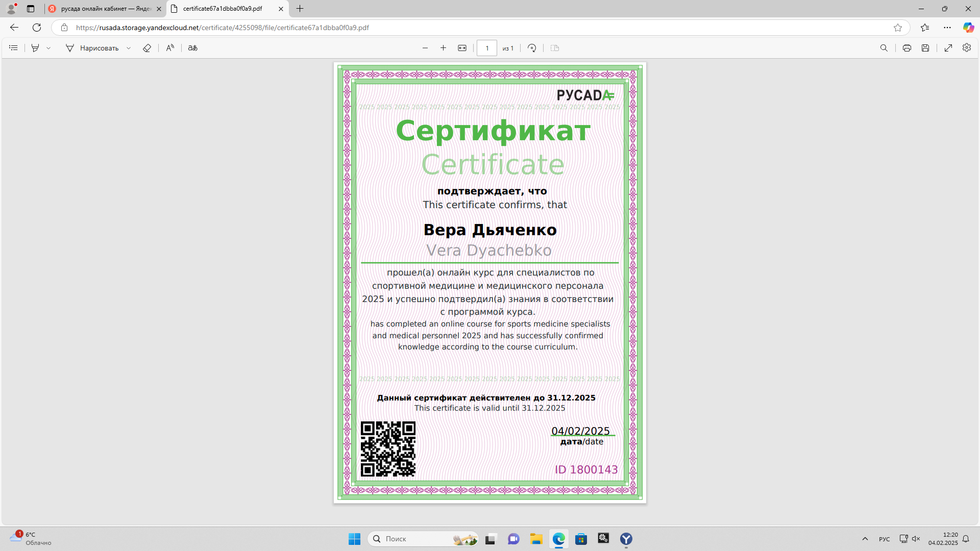Open the taskbar clock and date
Screen dimensions: 980x551
point(943,539)
